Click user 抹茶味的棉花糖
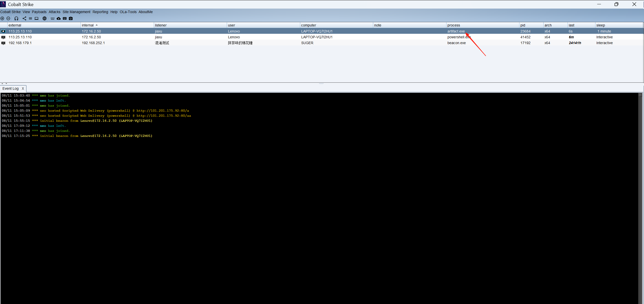Screen dimensions: 644x304 (x=240, y=43)
